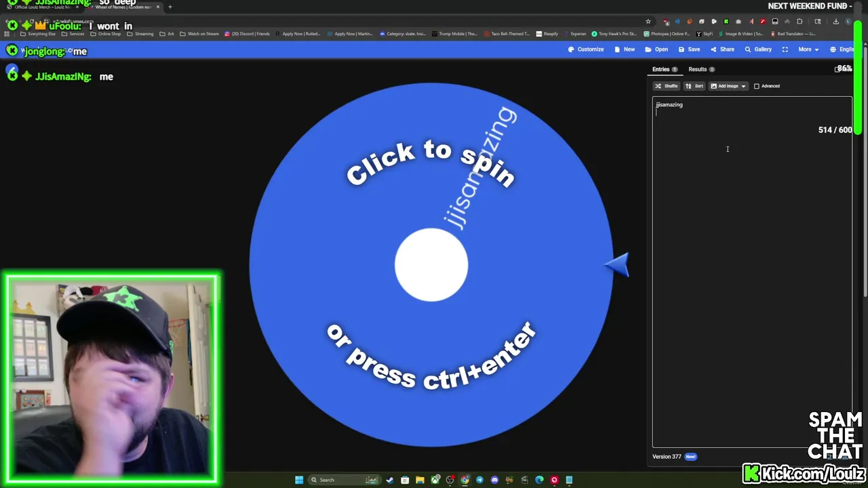Bookmark this page with star icon
This screenshot has width=868, height=488.
(648, 22)
